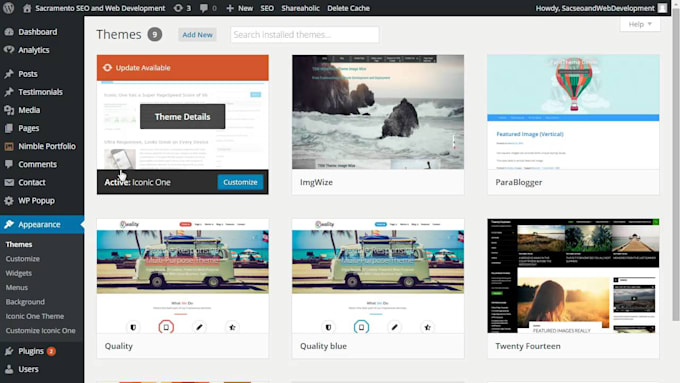Click the Quality blue theme name
The height and width of the screenshot is (383, 680).
tap(323, 346)
